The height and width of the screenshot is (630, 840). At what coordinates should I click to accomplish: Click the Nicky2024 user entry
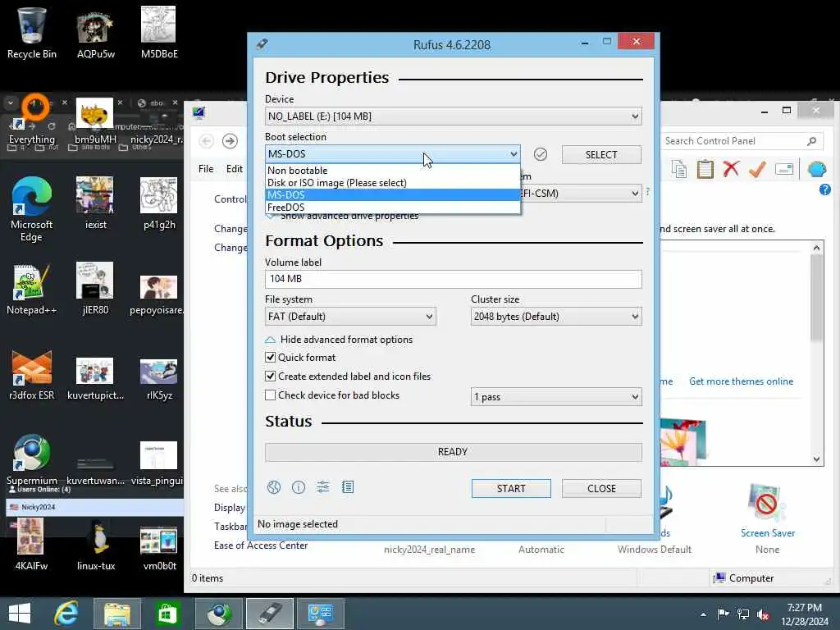point(95,507)
